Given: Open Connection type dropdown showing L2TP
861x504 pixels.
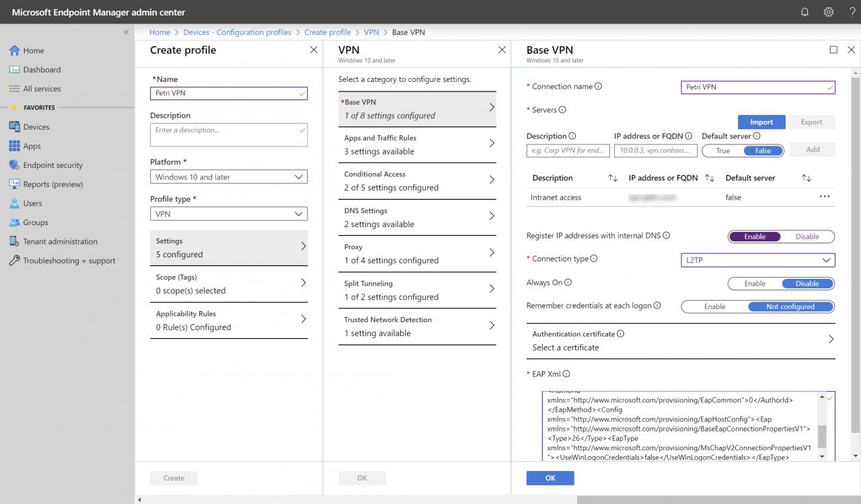Looking at the screenshot, I should point(758,260).
